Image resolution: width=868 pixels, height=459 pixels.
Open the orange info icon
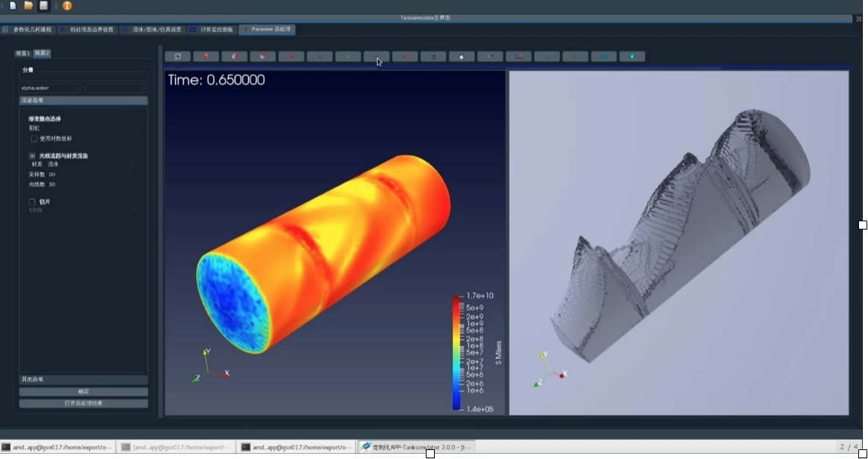[67, 6]
